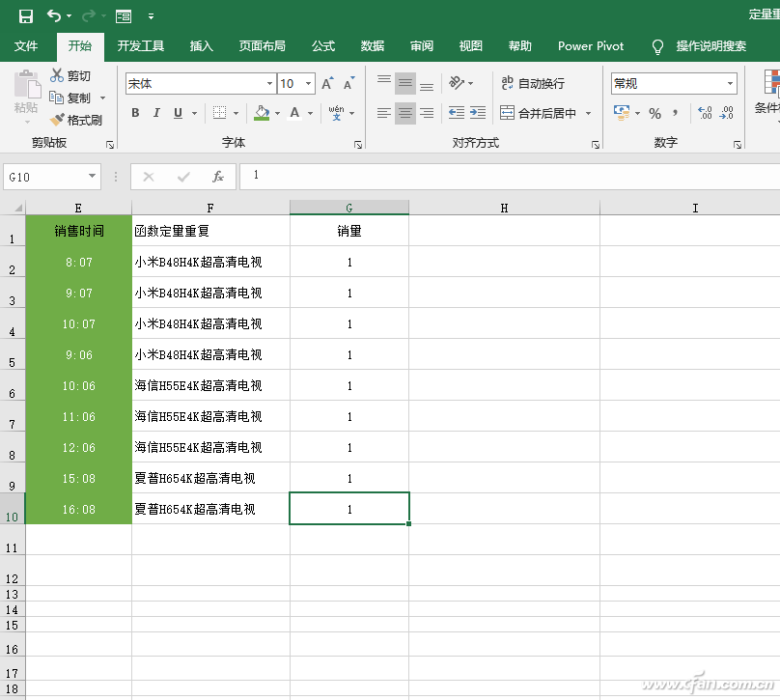
Task: Click the Select All corner triangle
Action: pos(18,208)
